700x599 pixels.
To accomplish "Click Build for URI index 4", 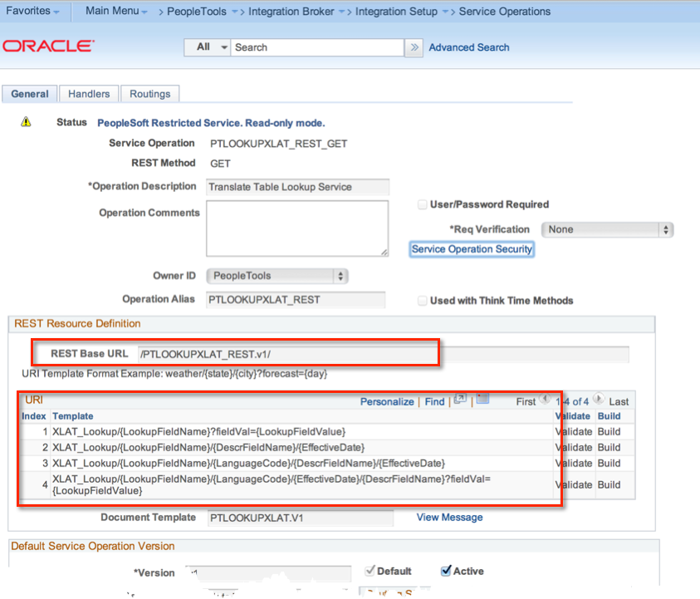I will point(609,484).
